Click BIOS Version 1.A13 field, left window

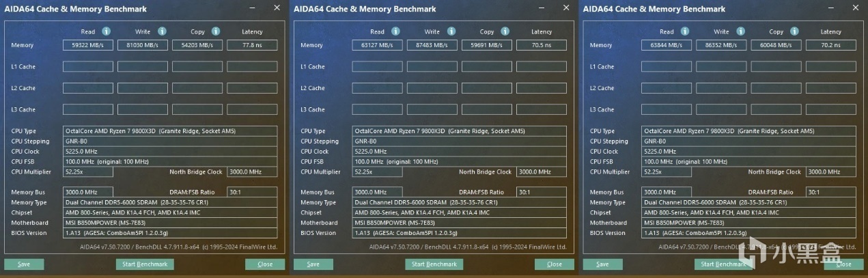170,233
